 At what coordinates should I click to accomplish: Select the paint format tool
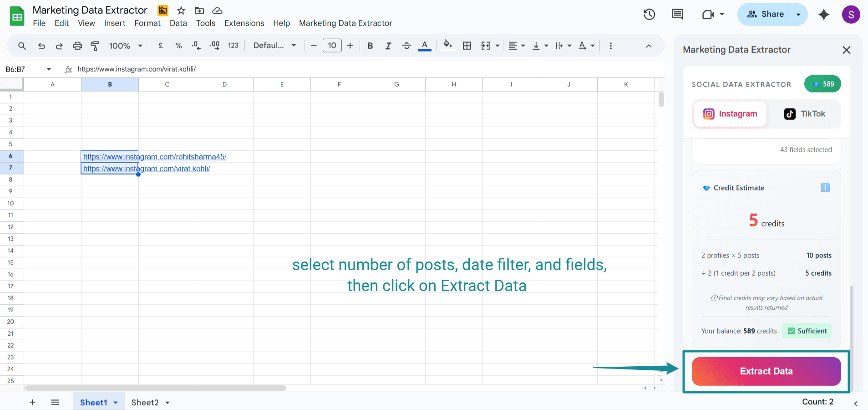coord(95,46)
